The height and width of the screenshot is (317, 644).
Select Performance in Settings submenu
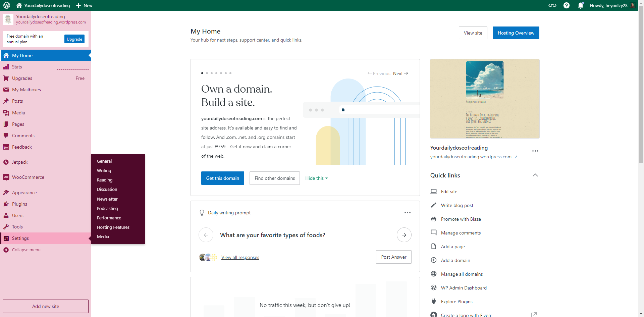109,218
